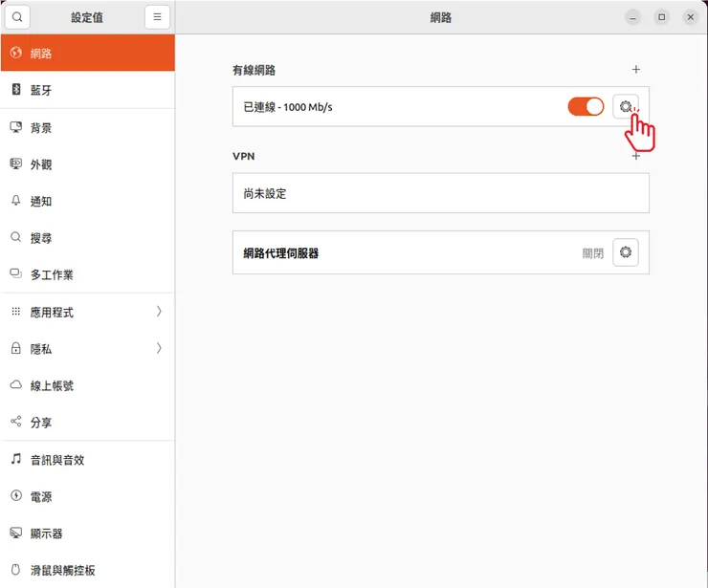Viewport: 708px width, 588px height.
Task: Click the mouse icon beside 滑鼠與觸控板
Action: coord(16,570)
